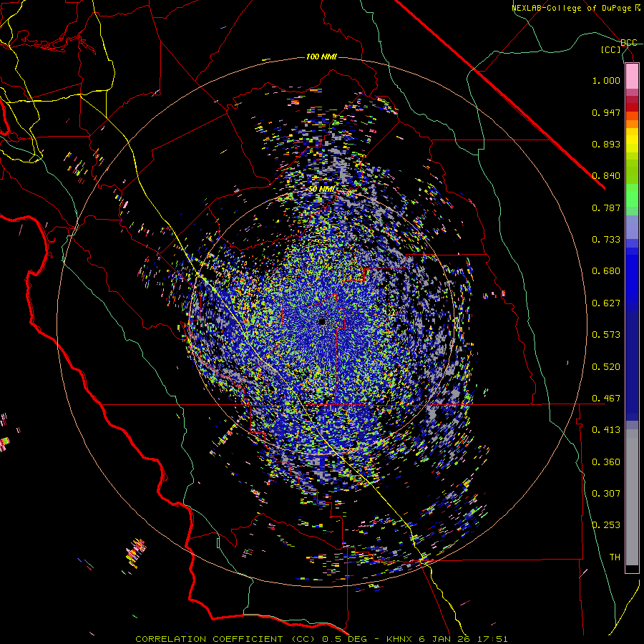Select the 0.307 scale value
The height and width of the screenshot is (644, 644).
pos(606,494)
